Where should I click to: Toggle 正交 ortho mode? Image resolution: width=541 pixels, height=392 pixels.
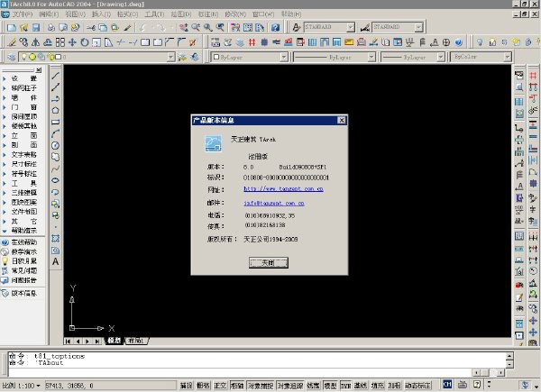coord(220,385)
